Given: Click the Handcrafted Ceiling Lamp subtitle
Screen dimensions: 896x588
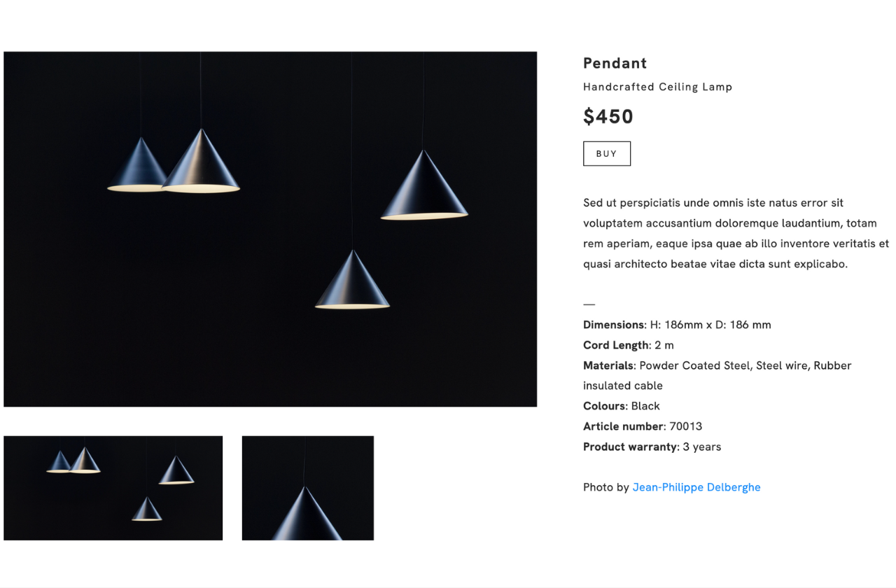Looking at the screenshot, I should point(657,87).
